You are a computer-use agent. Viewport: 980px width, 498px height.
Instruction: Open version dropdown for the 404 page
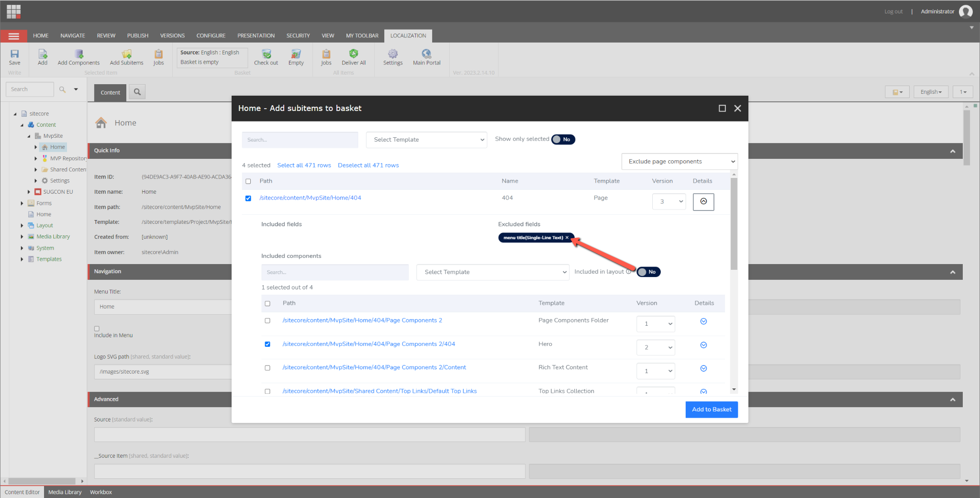pyautogui.click(x=669, y=202)
